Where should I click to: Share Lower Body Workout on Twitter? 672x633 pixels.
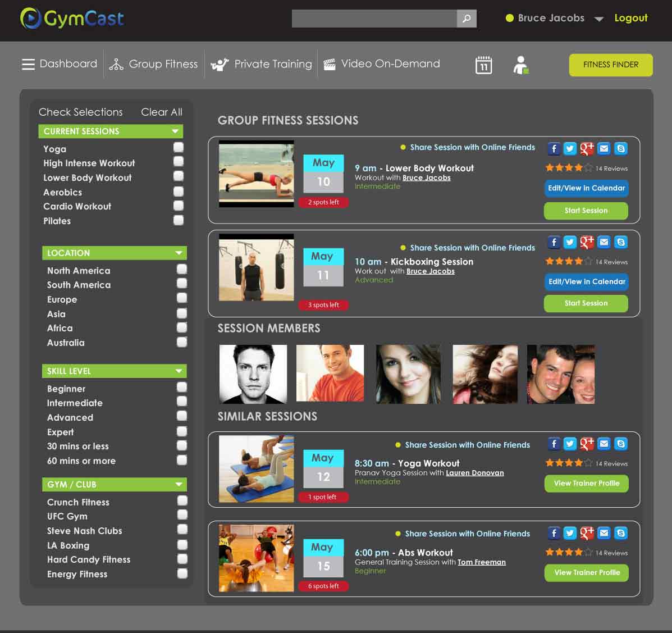point(570,148)
